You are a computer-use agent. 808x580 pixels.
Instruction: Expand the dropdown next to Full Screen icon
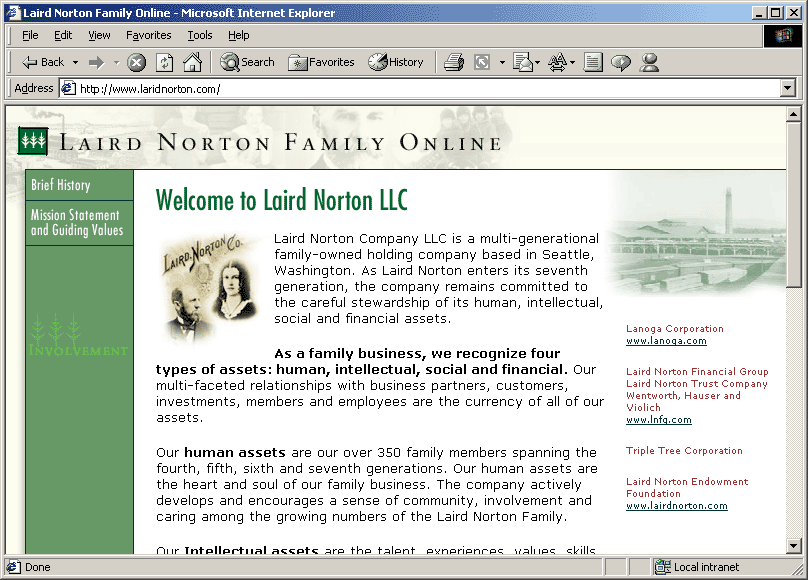502,62
